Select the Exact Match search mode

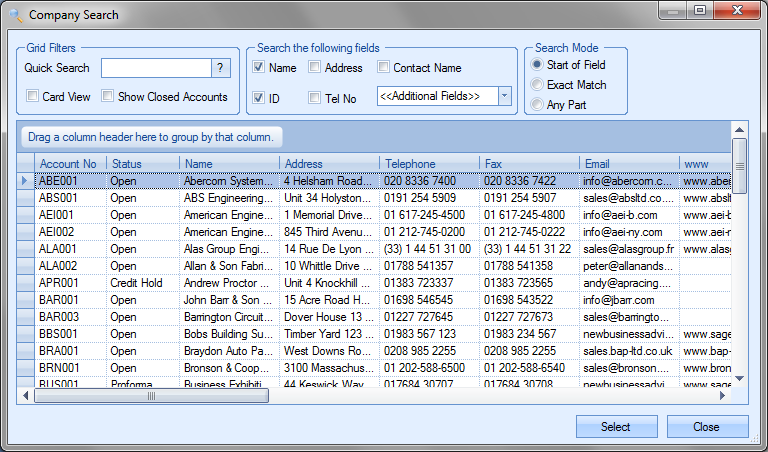[538, 85]
